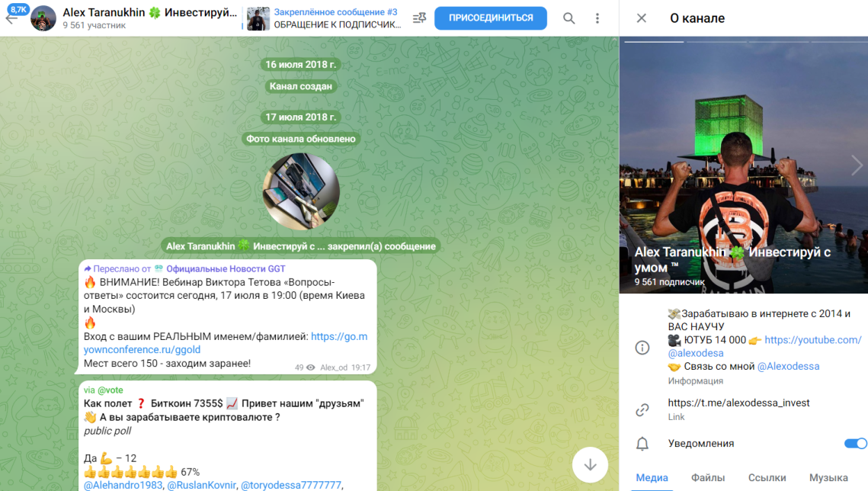Image resolution: width=868 pixels, height=491 pixels.
Task: Click the forward arrow icon before Переслано от
Action: [x=88, y=269]
